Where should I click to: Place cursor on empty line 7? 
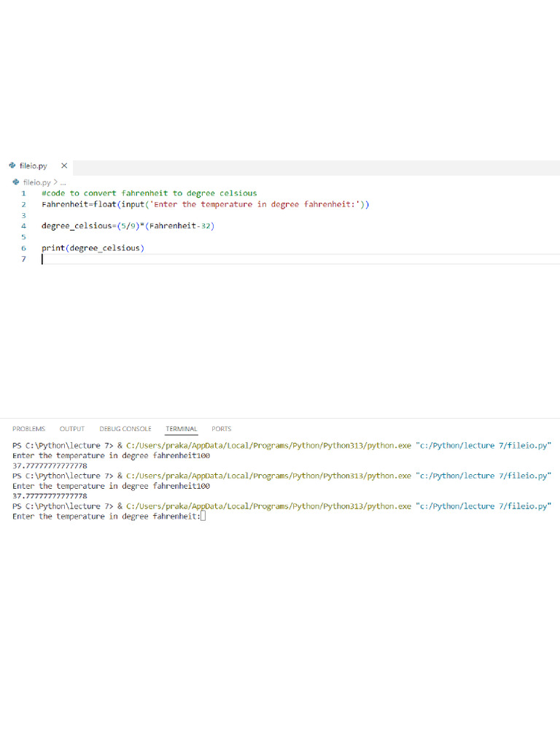click(300, 259)
